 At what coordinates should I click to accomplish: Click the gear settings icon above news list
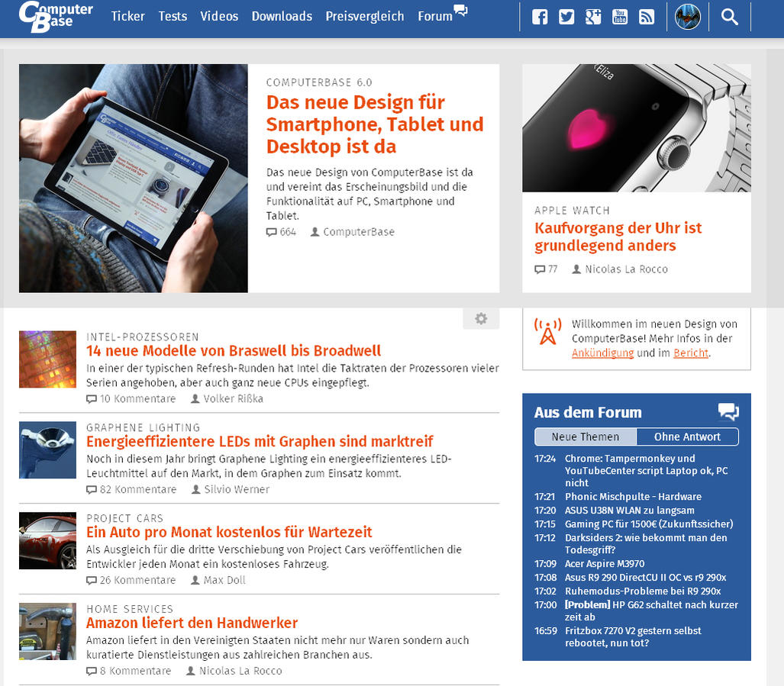coord(481,319)
